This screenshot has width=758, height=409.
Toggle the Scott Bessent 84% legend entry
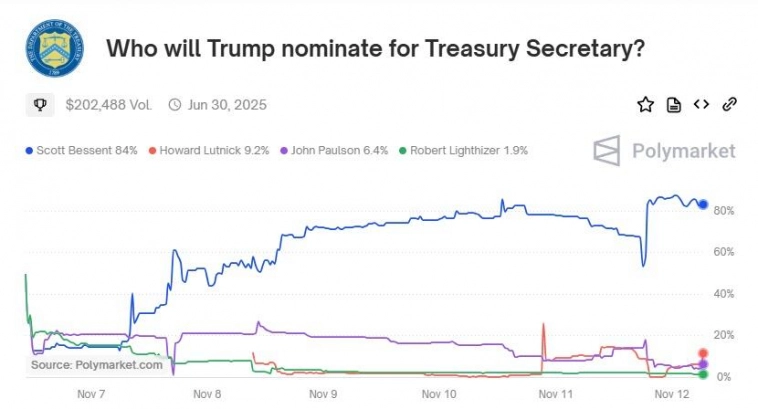(80, 151)
